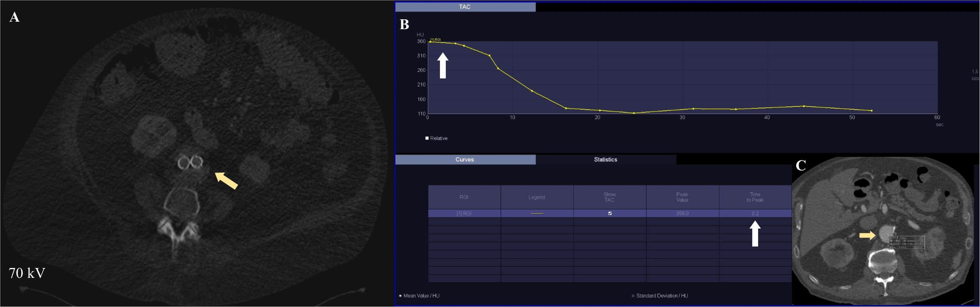This screenshot has width=980, height=307.
Task: Click the last curve point near 52 seconds
Action: pyautogui.click(x=871, y=111)
